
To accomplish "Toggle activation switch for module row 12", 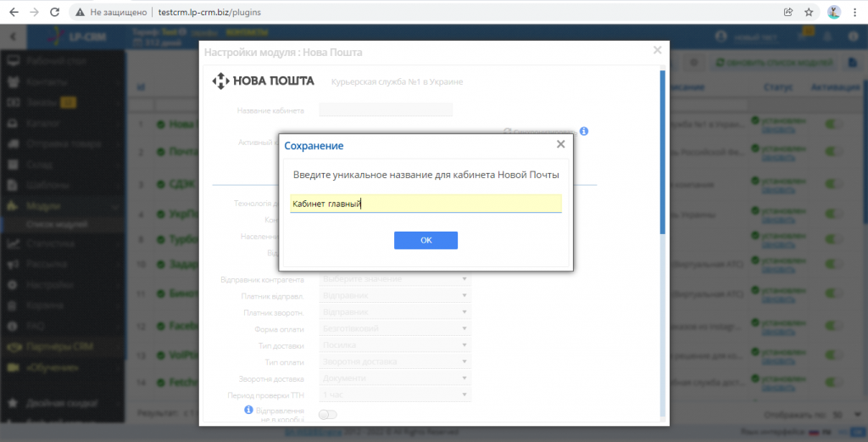I will [833, 327].
